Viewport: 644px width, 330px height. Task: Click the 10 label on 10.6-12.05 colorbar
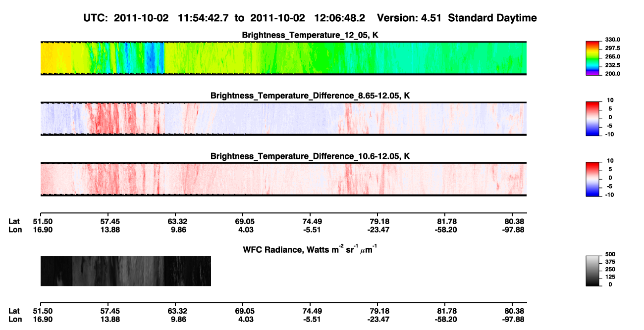pos(611,161)
